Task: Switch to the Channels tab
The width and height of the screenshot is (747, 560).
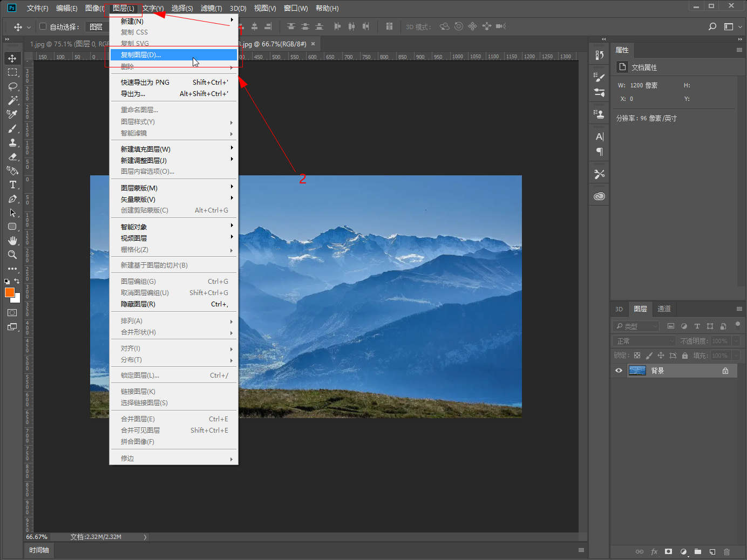Action: click(664, 309)
